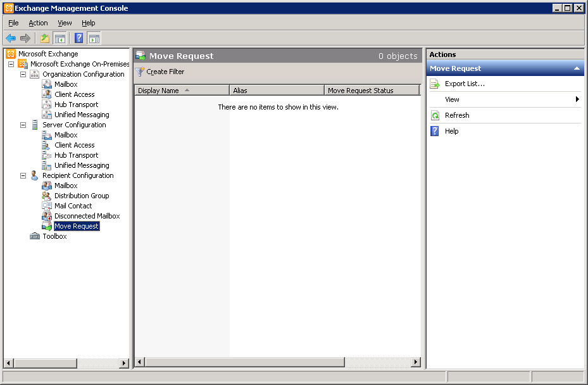The width and height of the screenshot is (588, 385).
Task: Click the Forward arrow toolbar icon
Action: click(x=25, y=38)
